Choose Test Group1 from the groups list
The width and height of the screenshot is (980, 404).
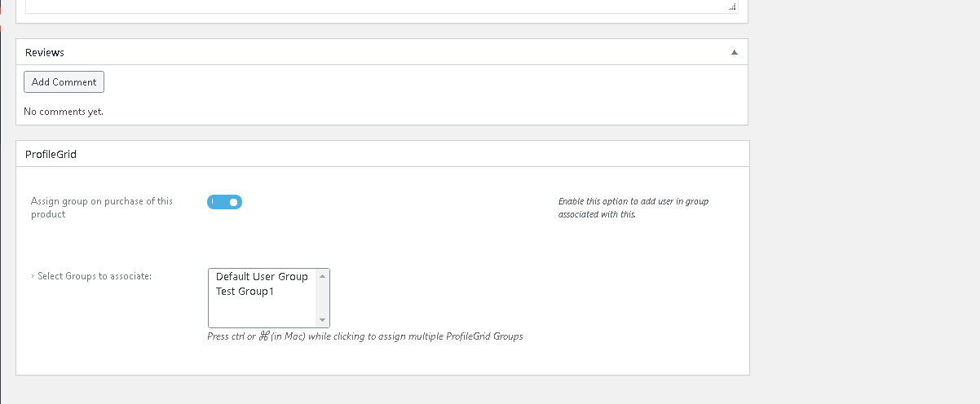(245, 292)
